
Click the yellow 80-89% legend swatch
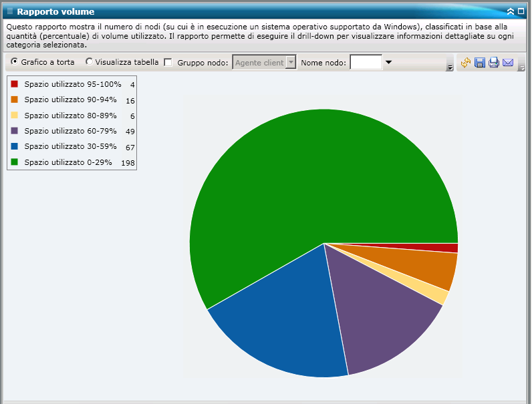tap(14, 115)
